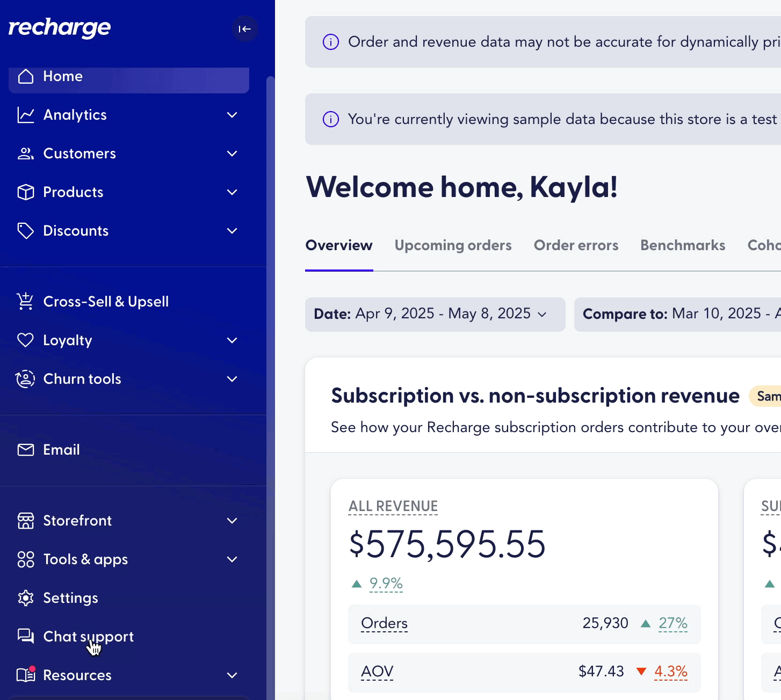Viewport: 781px width, 700px height.
Task: Click the Tools & apps circles icon
Action: click(26, 559)
